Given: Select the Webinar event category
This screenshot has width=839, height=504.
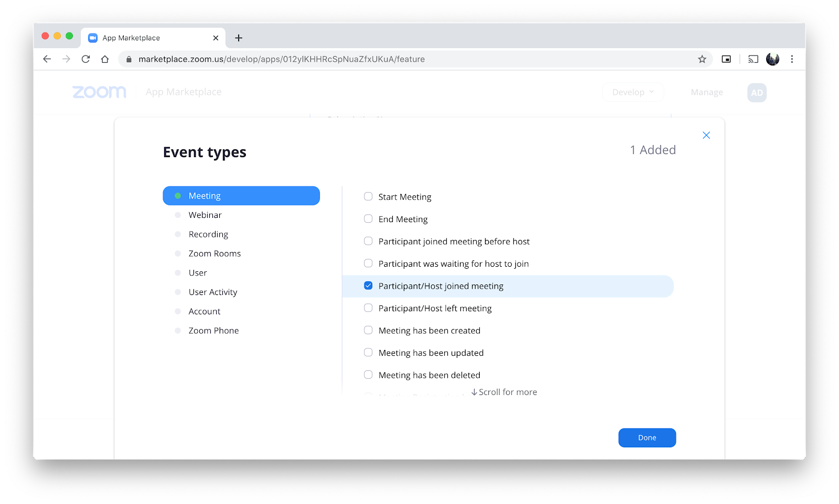Looking at the screenshot, I should click(x=205, y=215).
